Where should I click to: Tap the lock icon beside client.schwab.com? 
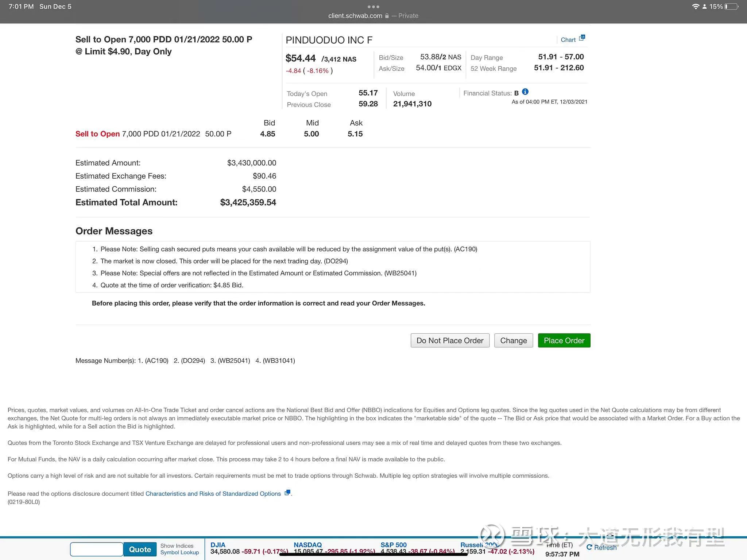click(x=387, y=16)
